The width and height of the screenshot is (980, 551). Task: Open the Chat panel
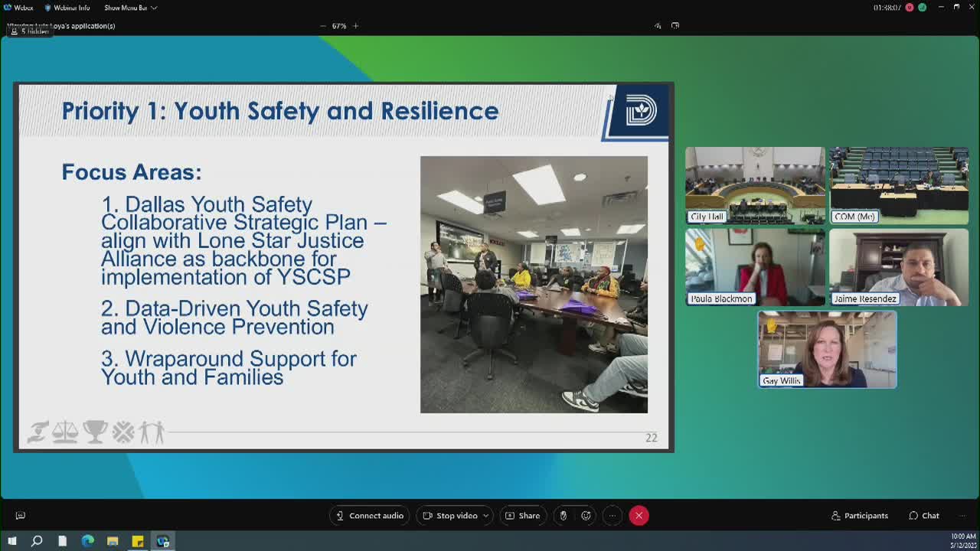click(x=923, y=516)
